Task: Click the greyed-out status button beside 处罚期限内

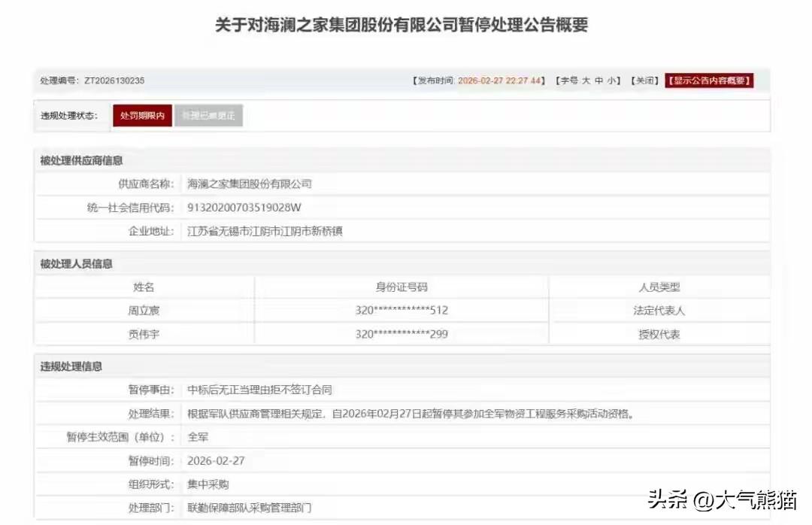Action: pos(209,116)
